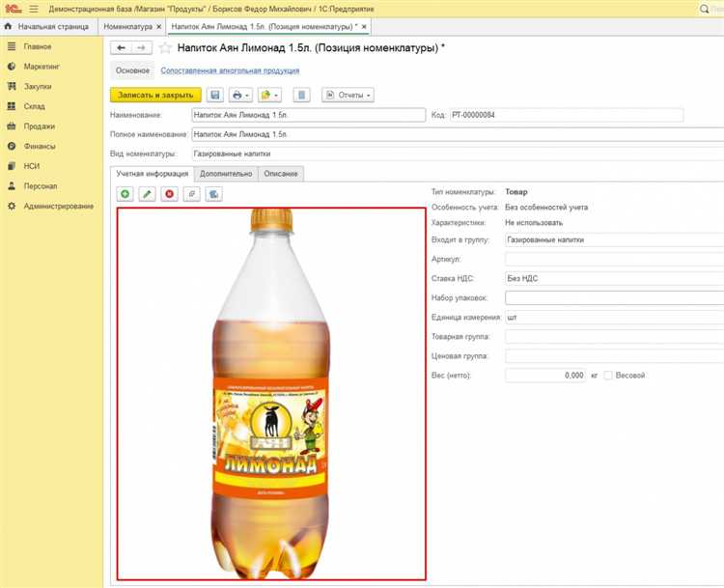Switch to the Номенклатура tab
The width and height of the screenshot is (724, 588).
coord(127,27)
